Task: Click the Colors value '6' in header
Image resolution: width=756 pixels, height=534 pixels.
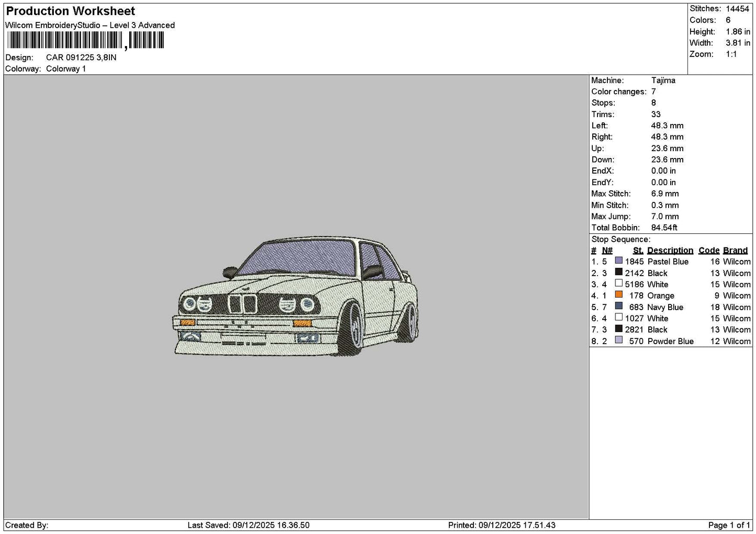Action: pyautogui.click(x=728, y=20)
